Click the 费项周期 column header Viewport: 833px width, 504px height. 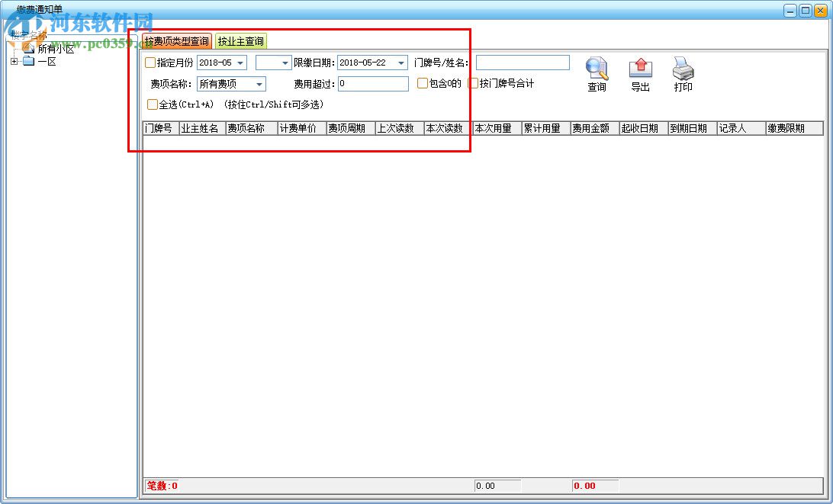(351, 128)
